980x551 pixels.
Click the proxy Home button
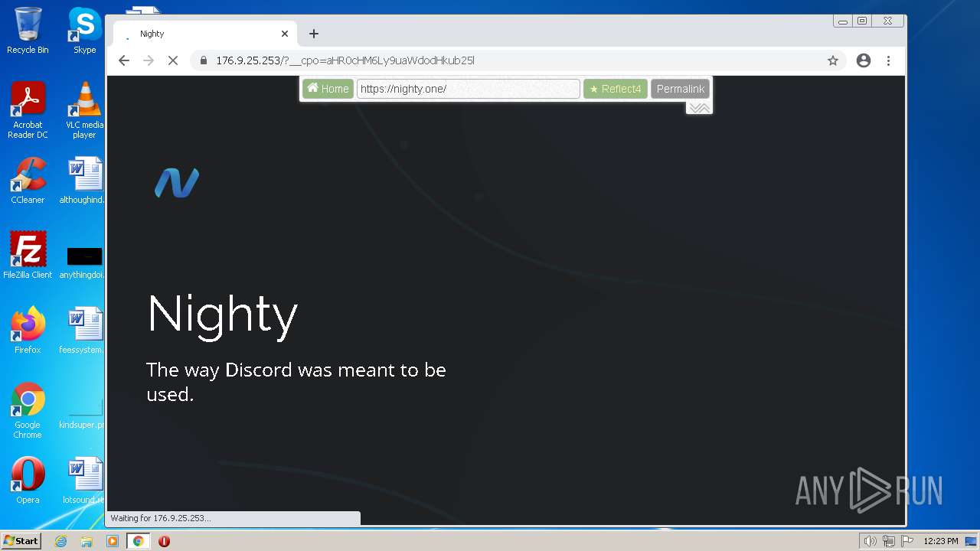click(328, 89)
